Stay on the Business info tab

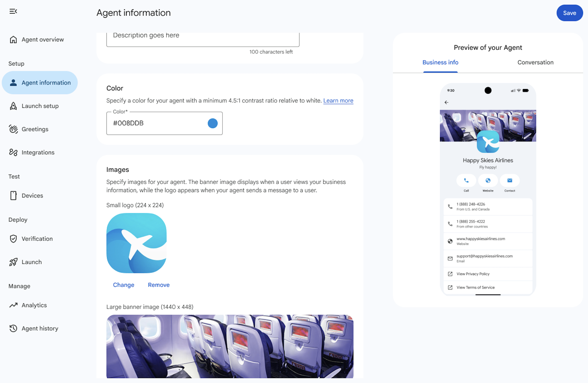click(440, 62)
